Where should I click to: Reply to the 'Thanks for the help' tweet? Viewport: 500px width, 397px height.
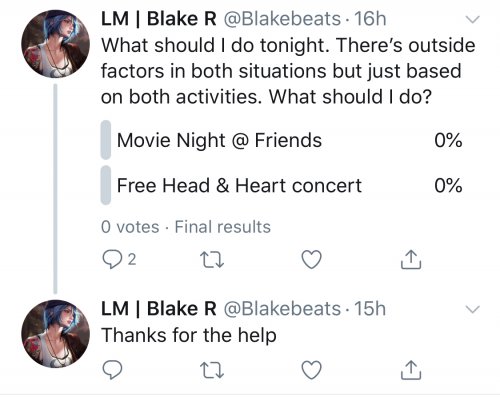(x=112, y=370)
